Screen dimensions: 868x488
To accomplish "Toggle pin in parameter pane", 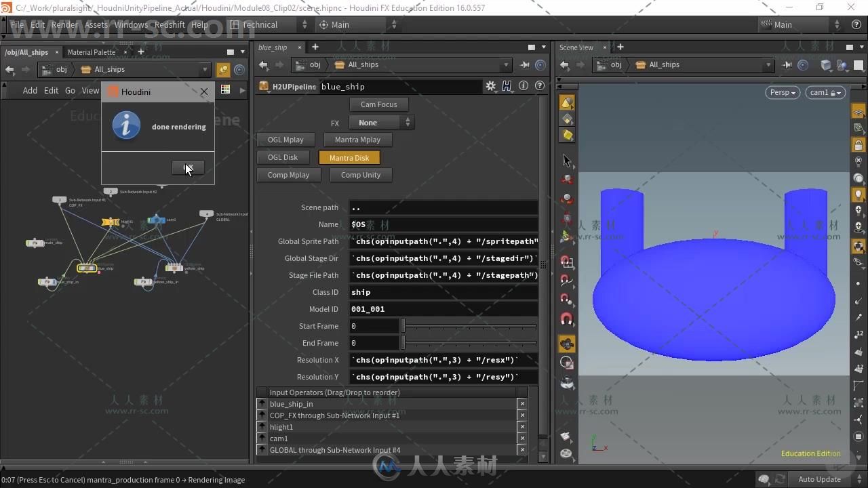I will click(524, 65).
